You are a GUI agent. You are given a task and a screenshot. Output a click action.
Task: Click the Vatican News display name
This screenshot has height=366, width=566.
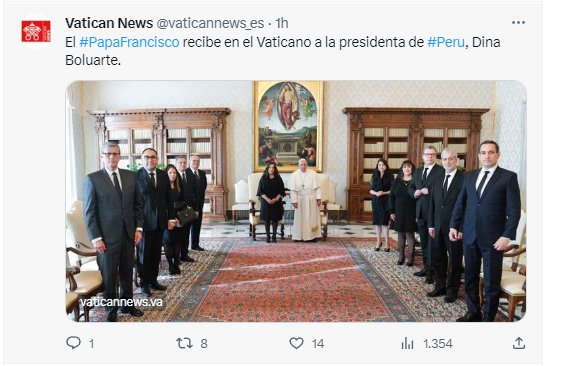[x=109, y=23]
